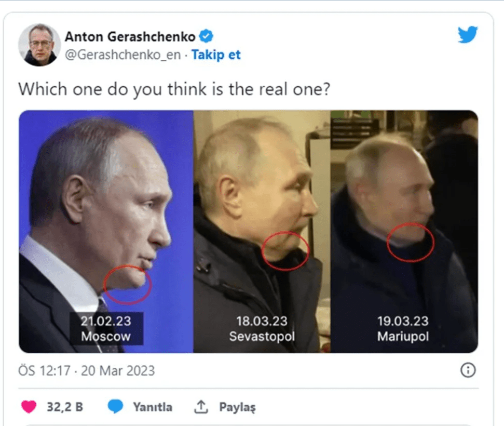Open the Sevastopol photo panel
Image resolution: width=504 pixels, height=426 pixels.
pos(262,231)
